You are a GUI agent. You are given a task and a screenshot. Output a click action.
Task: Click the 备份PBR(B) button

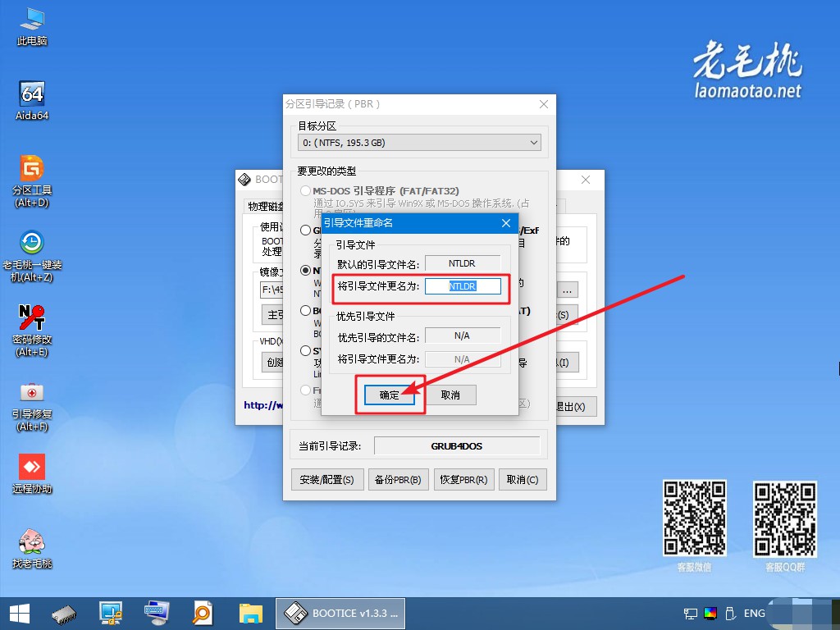398,479
